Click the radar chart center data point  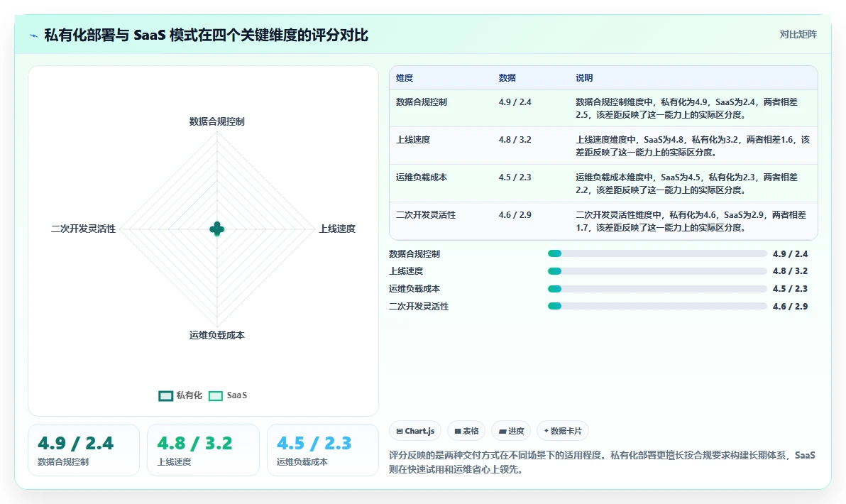tap(217, 229)
